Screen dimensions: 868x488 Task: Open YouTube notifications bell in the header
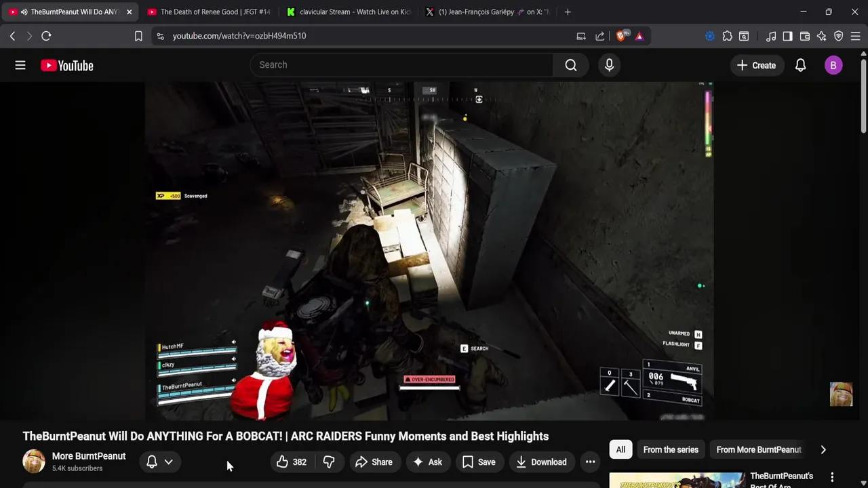[x=800, y=65]
